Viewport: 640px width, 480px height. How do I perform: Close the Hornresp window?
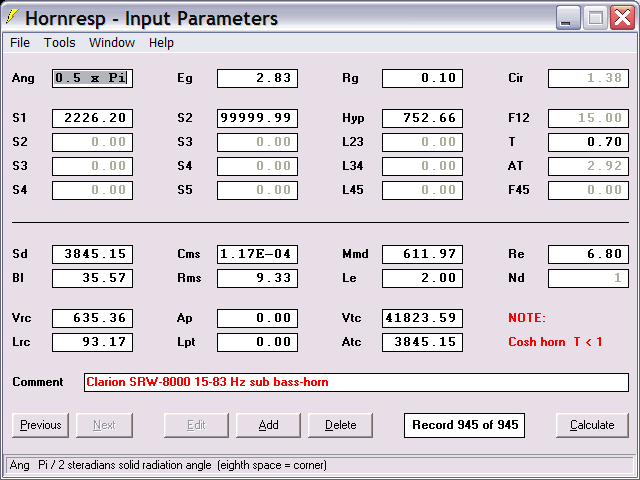coord(622,18)
